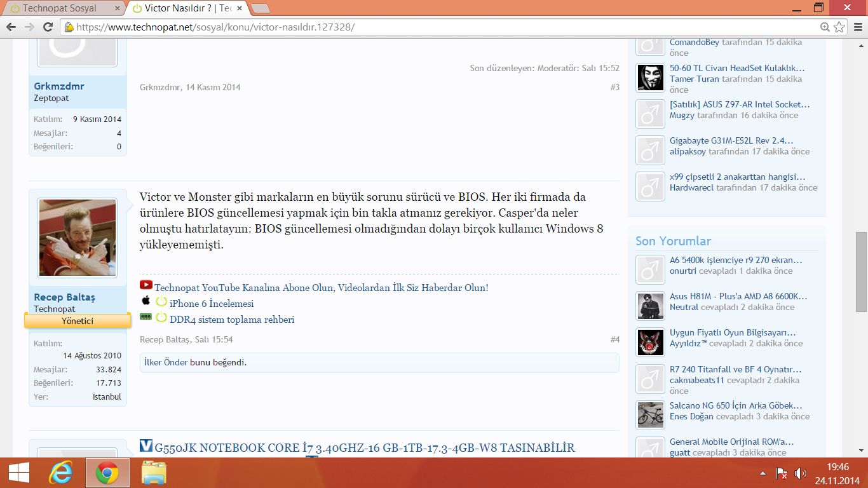Click onurtri default avatar icon
Image resolution: width=868 pixels, height=488 pixels.
(650, 270)
